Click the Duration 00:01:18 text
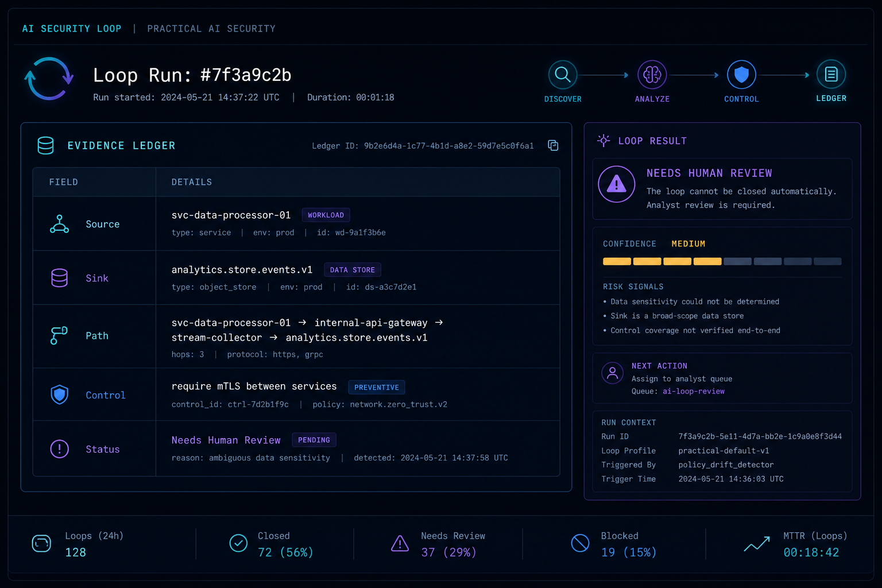The height and width of the screenshot is (588, 882). pos(350,98)
